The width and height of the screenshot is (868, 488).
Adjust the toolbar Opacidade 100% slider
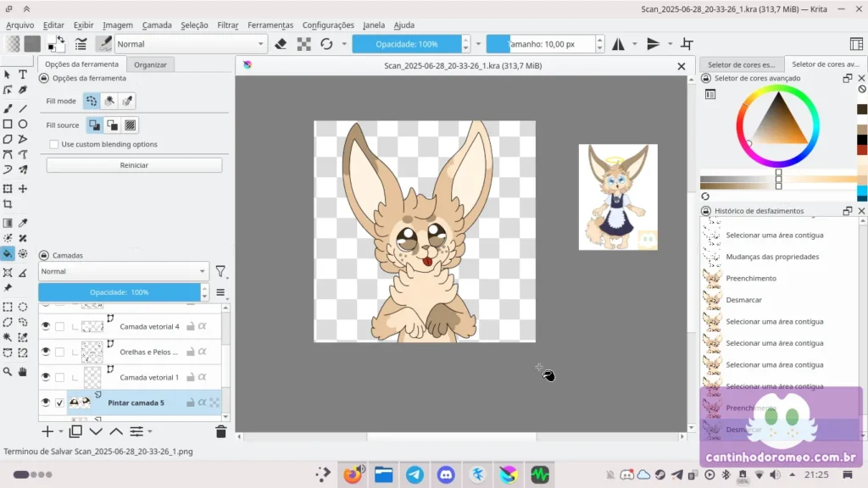(x=406, y=44)
